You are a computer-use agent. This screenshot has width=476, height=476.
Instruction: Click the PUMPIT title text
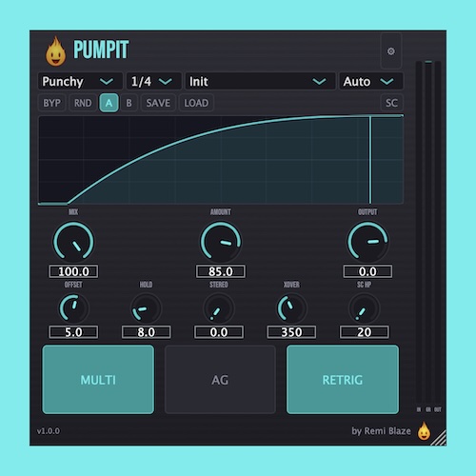101,50
